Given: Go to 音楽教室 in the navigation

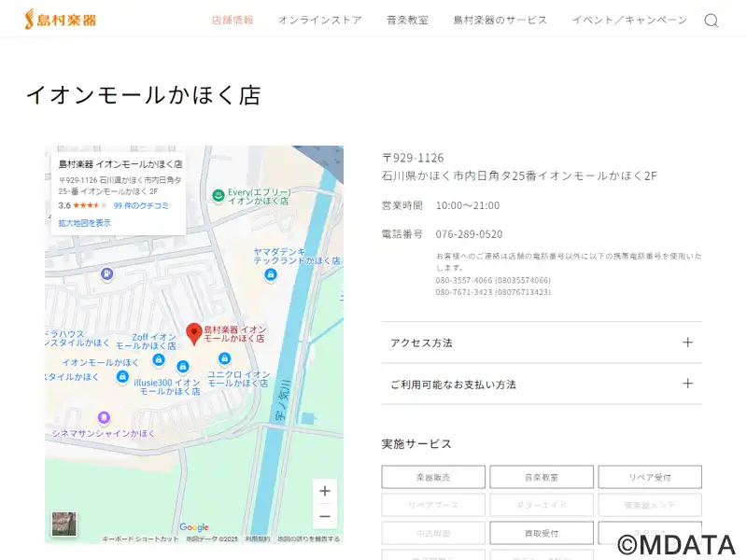Looking at the screenshot, I should tap(407, 20).
